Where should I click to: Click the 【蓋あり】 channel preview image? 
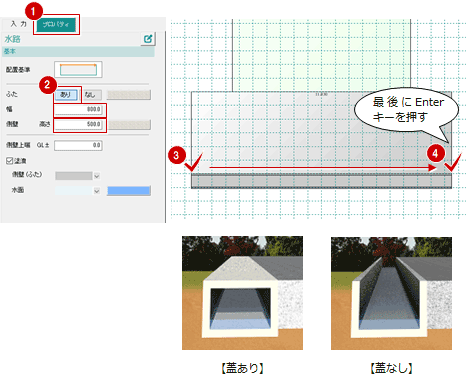click(242, 293)
